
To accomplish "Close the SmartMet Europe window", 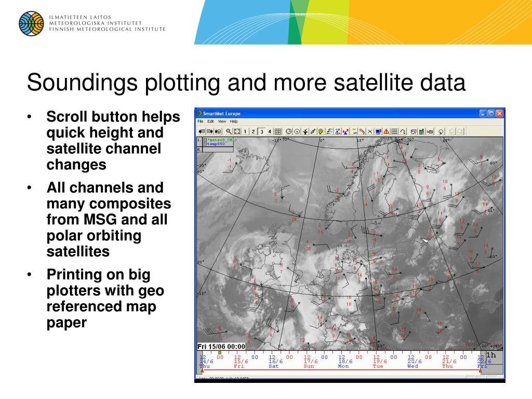I will tap(499, 113).
